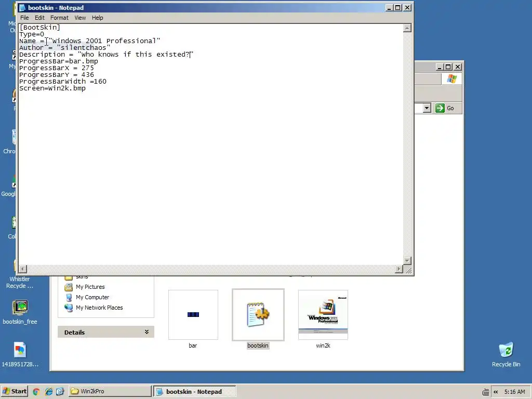Place cursor on the [BootSkin] header line
This screenshot has height=399, width=532.
click(39, 27)
